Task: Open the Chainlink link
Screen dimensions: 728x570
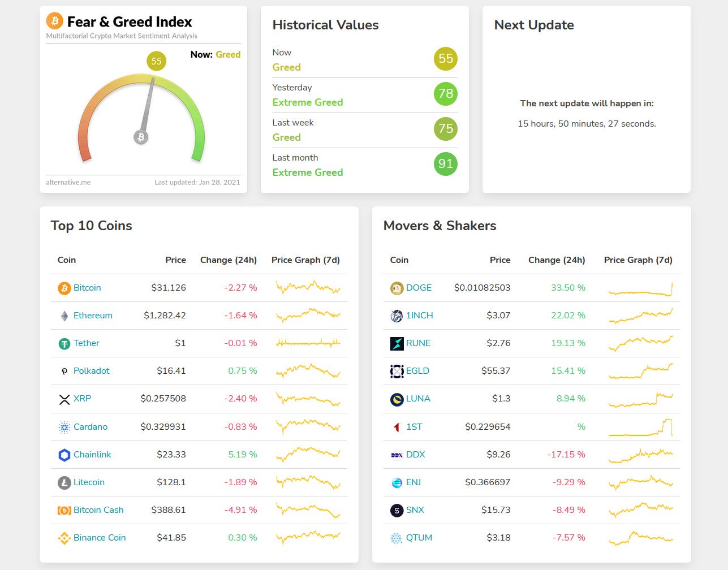Action: [92, 455]
